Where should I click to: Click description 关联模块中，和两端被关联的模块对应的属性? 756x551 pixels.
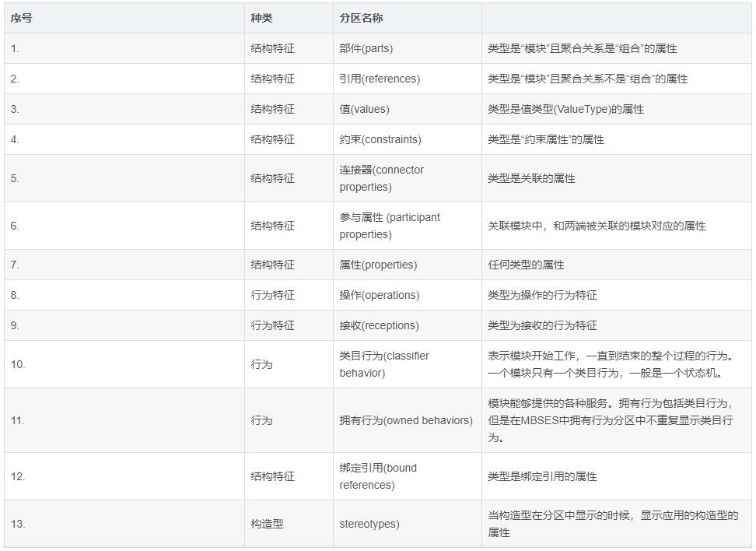coord(617,226)
